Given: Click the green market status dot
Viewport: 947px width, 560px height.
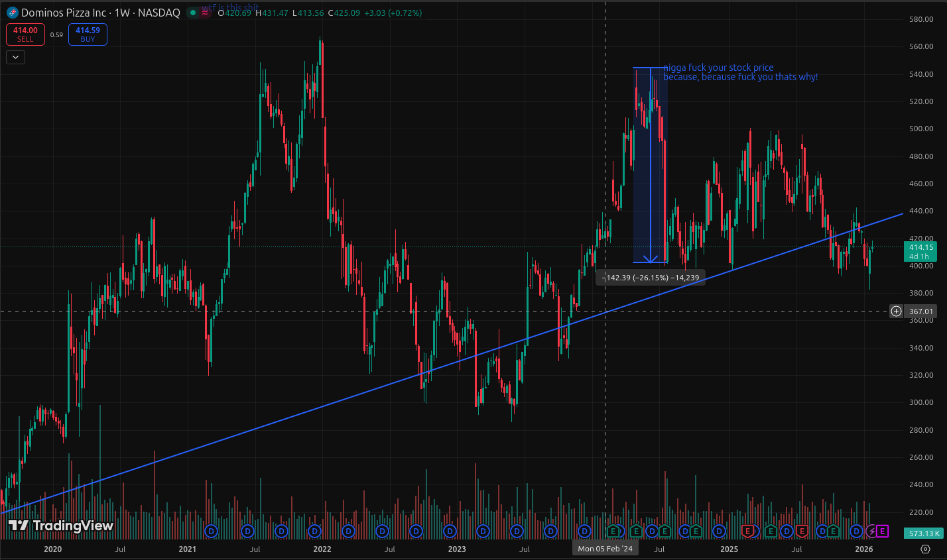Looking at the screenshot, I should [x=192, y=13].
